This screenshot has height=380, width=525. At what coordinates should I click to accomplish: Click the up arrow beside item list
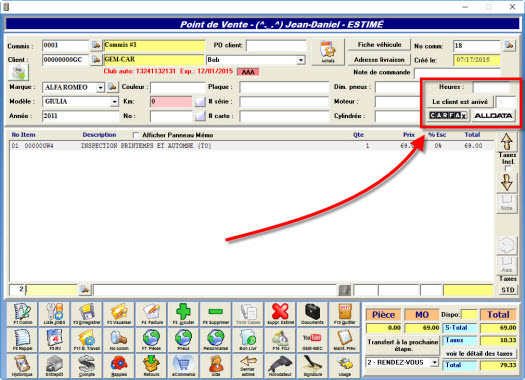click(x=507, y=142)
